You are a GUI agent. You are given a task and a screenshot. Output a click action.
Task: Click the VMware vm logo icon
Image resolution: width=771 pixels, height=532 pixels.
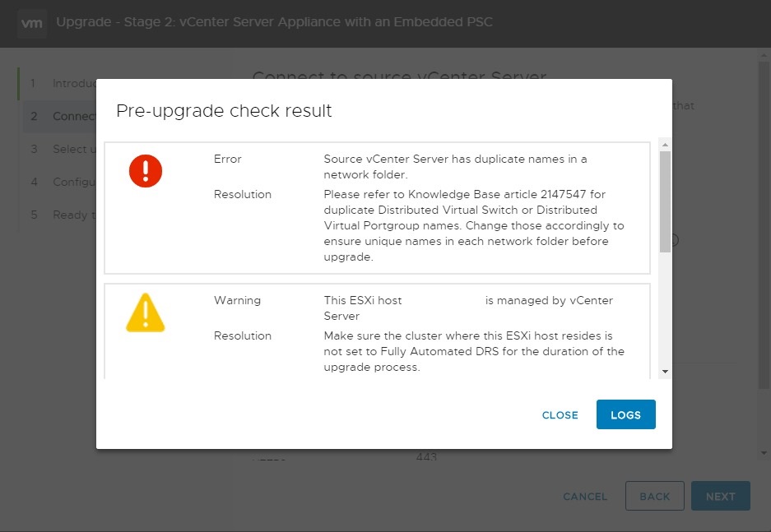32,23
